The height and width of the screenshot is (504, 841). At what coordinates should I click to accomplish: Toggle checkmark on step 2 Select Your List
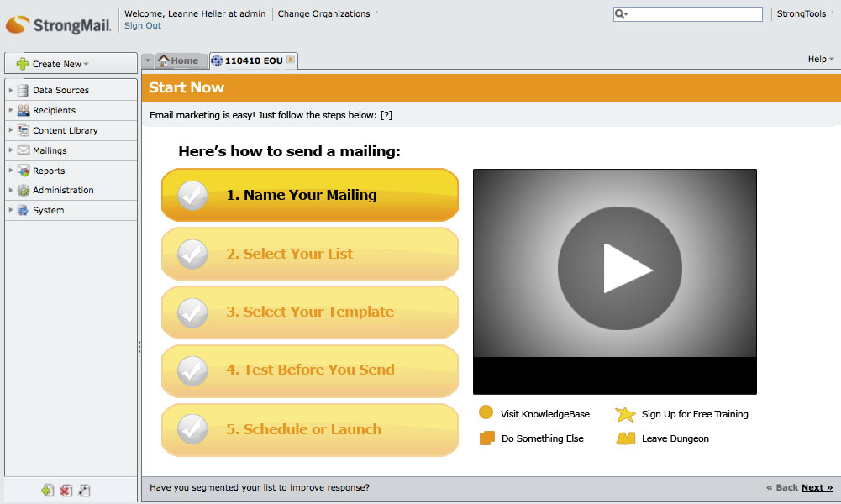click(x=192, y=254)
